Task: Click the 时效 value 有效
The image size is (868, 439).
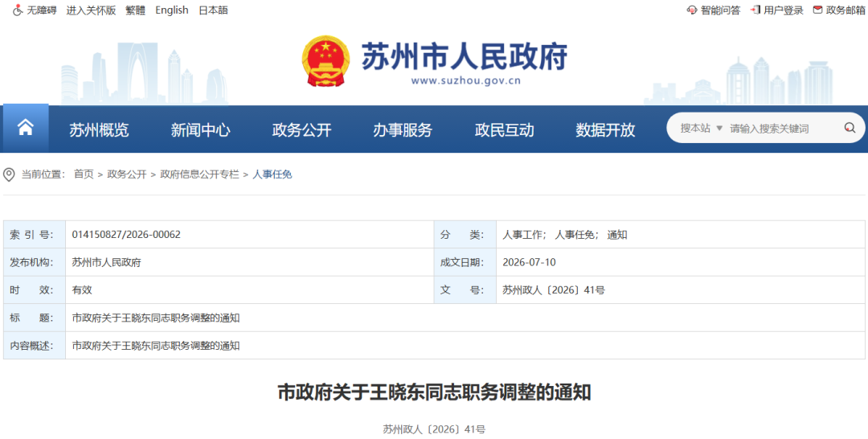Action: [82, 290]
